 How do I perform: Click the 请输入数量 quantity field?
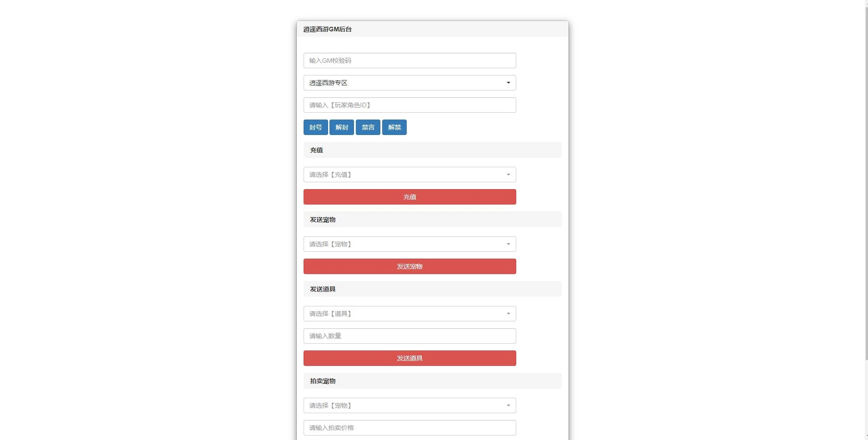click(409, 336)
